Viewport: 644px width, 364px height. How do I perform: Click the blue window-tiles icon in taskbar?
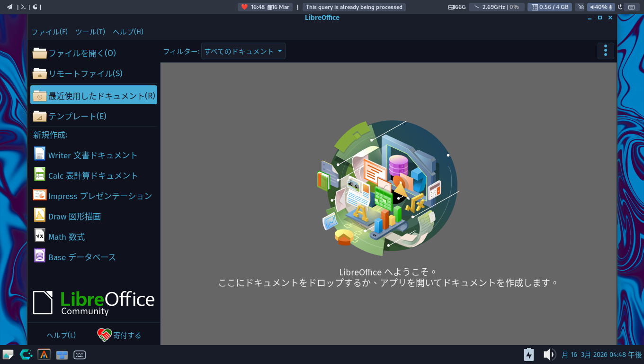pyautogui.click(x=62, y=355)
